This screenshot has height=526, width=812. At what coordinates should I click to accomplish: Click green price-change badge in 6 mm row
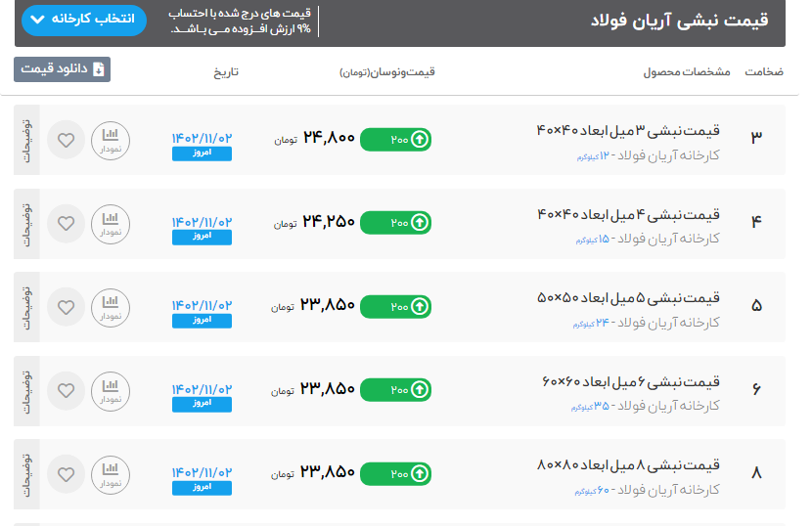pyautogui.click(x=395, y=390)
